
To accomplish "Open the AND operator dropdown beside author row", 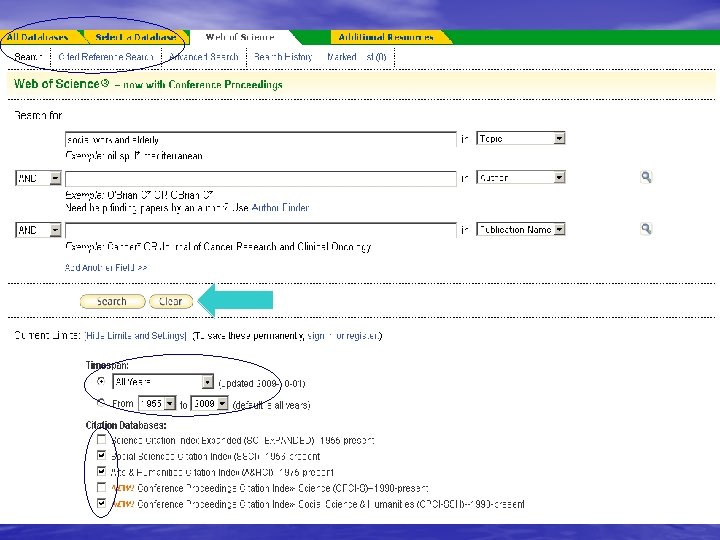I will pyautogui.click(x=38, y=178).
